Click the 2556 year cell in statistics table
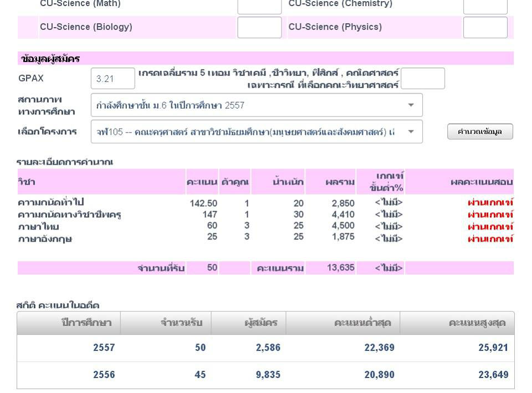The image size is (532, 393). tap(104, 375)
